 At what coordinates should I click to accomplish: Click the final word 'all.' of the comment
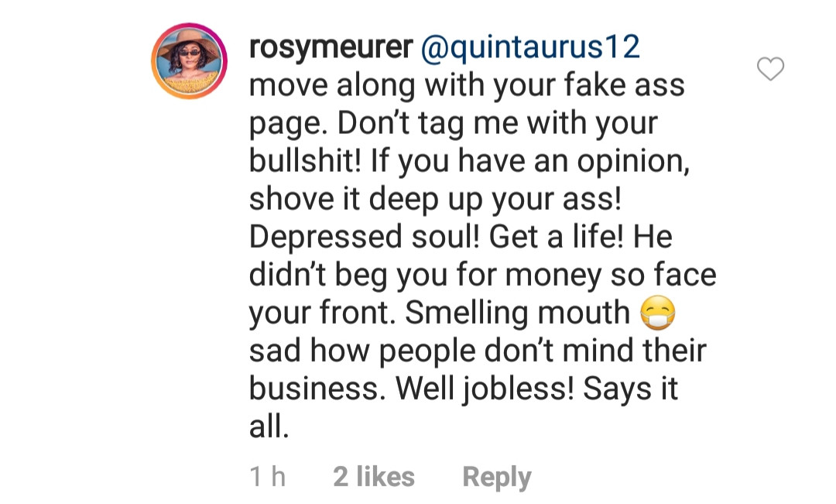[x=269, y=427]
